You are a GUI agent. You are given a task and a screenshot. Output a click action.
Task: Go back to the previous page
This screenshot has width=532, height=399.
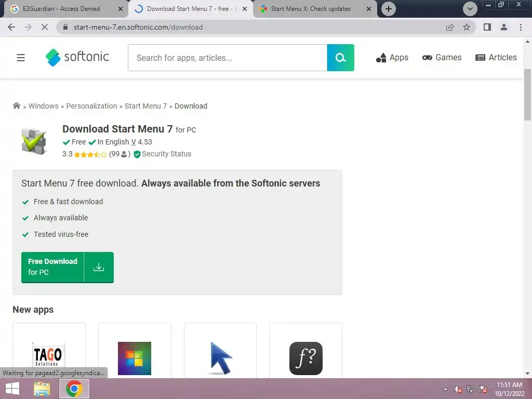click(11, 27)
